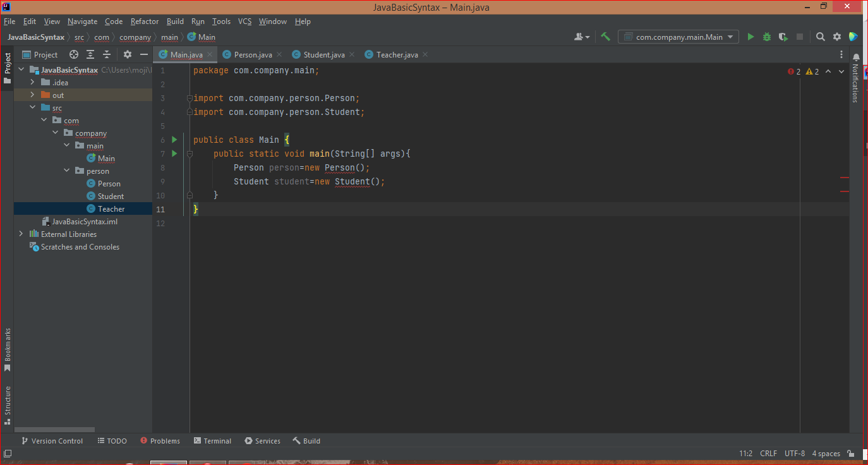Open the Project view mode dropdown
Viewport: 868px width, 465px height.
pyautogui.click(x=40, y=55)
